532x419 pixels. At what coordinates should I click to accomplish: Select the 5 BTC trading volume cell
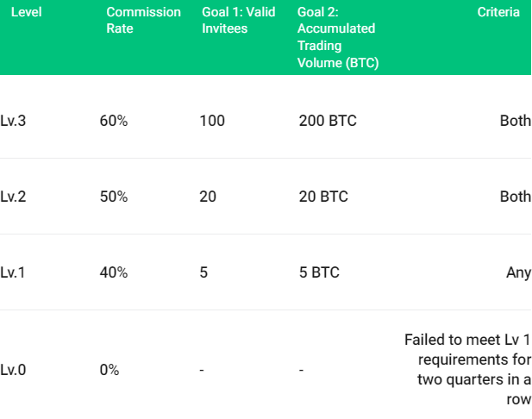coord(319,272)
